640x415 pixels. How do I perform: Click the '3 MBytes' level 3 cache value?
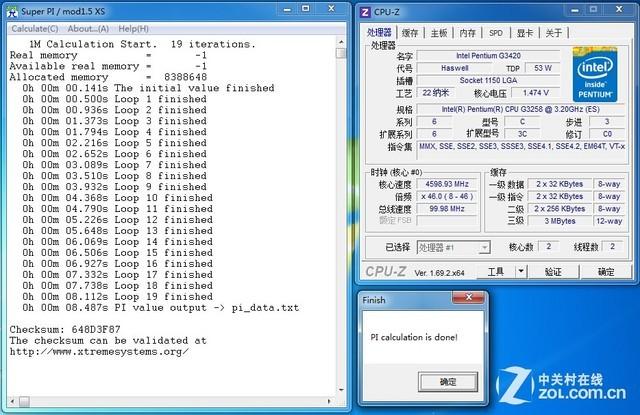[x=560, y=221]
